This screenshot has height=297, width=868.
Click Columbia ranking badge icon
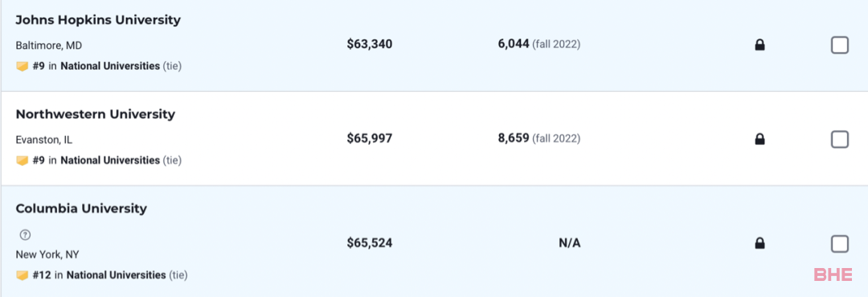click(23, 274)
